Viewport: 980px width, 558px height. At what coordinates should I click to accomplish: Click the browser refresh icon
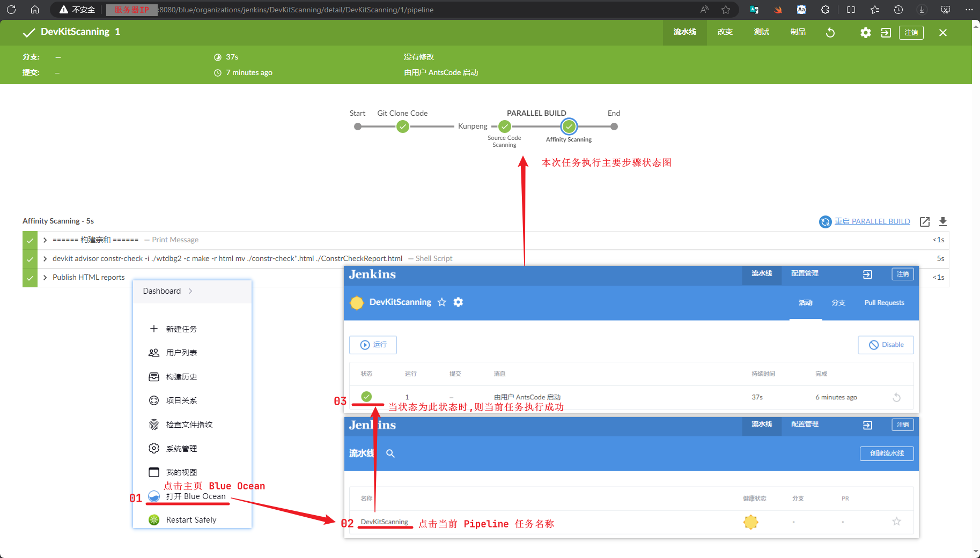pyautogui.click(x=11, y=10)
